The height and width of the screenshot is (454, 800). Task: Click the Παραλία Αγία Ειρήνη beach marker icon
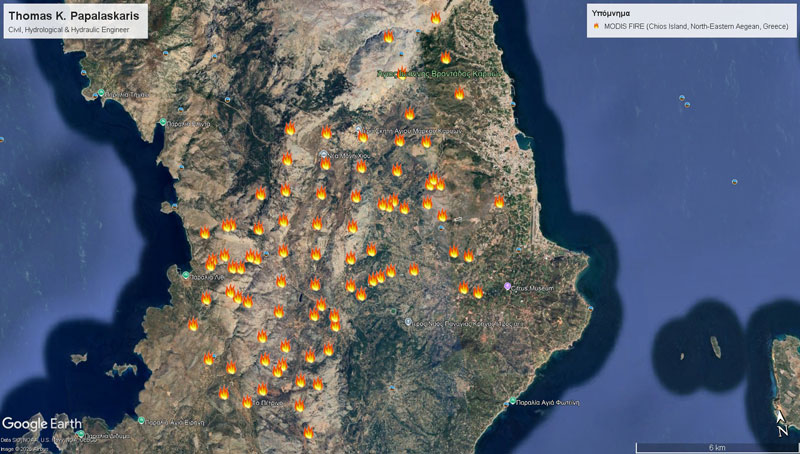[142, 421]
